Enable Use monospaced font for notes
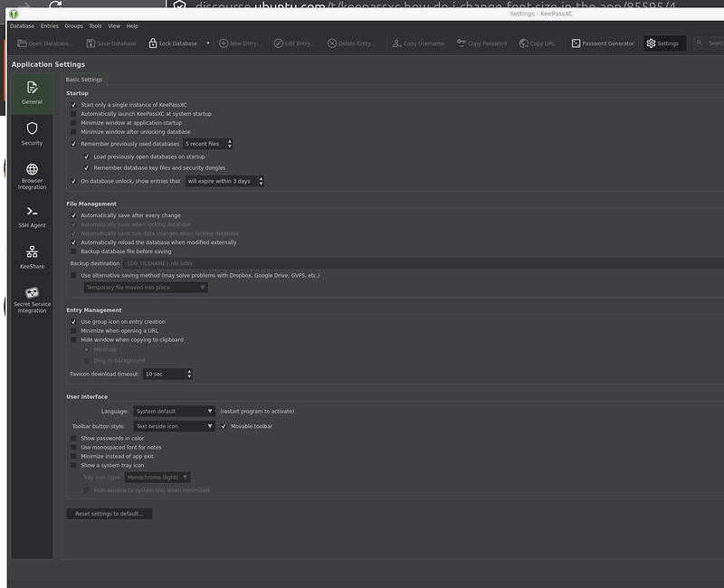Screen dimensions: 724x588 pos(73,447)
